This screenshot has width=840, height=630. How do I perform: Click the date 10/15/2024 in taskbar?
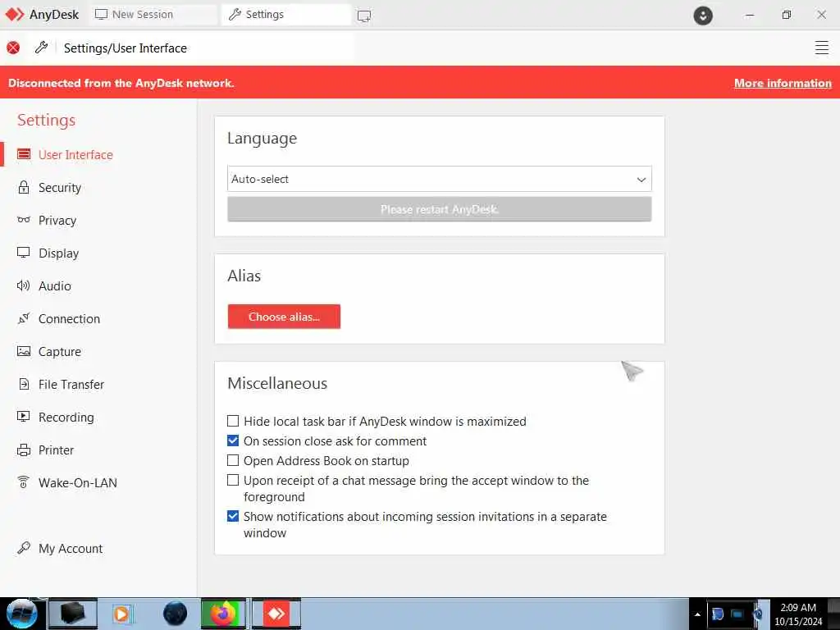pyautogui.click(x=797, y=622)
